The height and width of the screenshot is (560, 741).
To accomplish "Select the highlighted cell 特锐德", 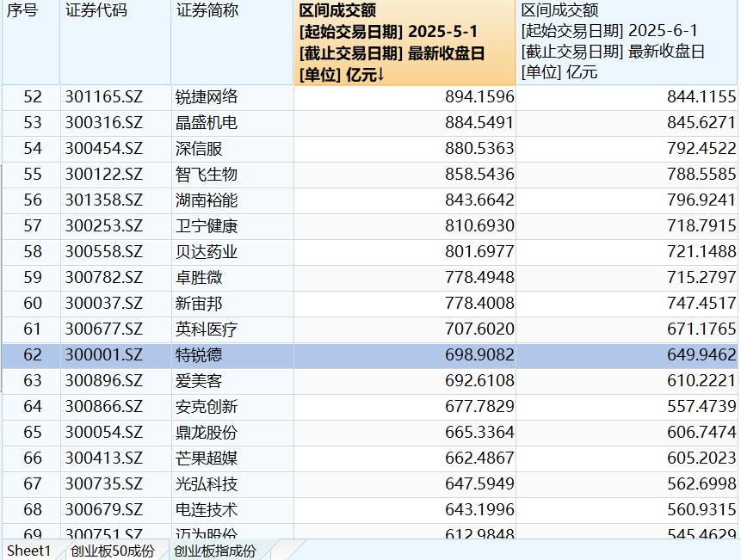I will tap(232, 355).
